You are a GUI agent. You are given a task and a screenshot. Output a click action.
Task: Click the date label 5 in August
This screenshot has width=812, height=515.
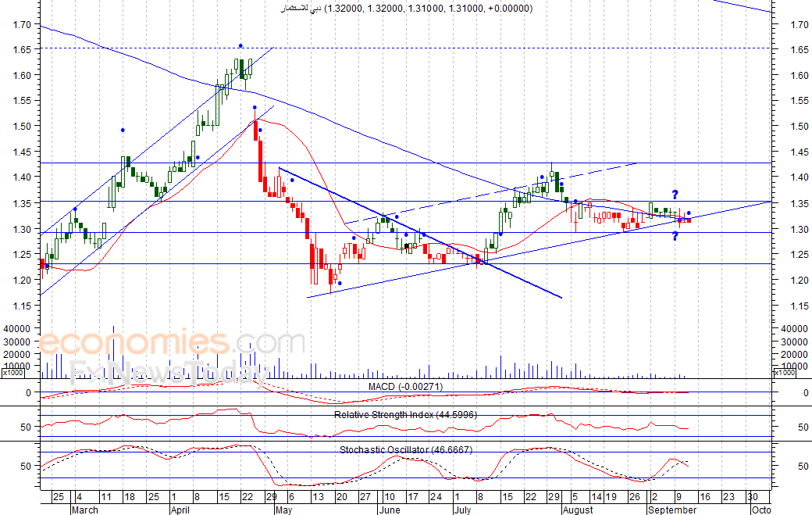tap(575, 497)
